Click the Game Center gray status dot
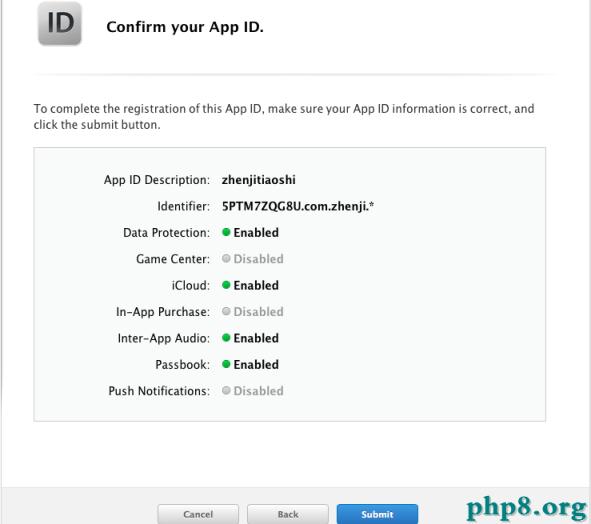Image resolution: width=591 pixels, height=524 pixels. (226, 259)
